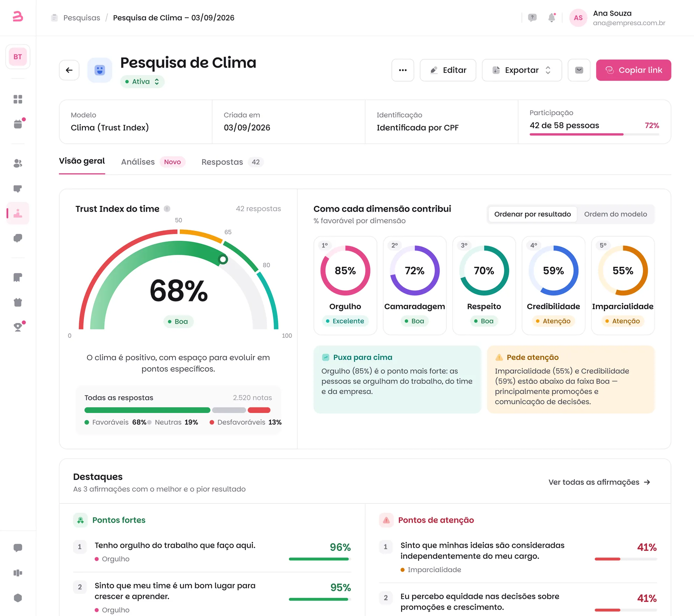The height and width of the screenshot is (616, 694).
Task: Open the gift icon in sidebar
Action: [18, 302]
